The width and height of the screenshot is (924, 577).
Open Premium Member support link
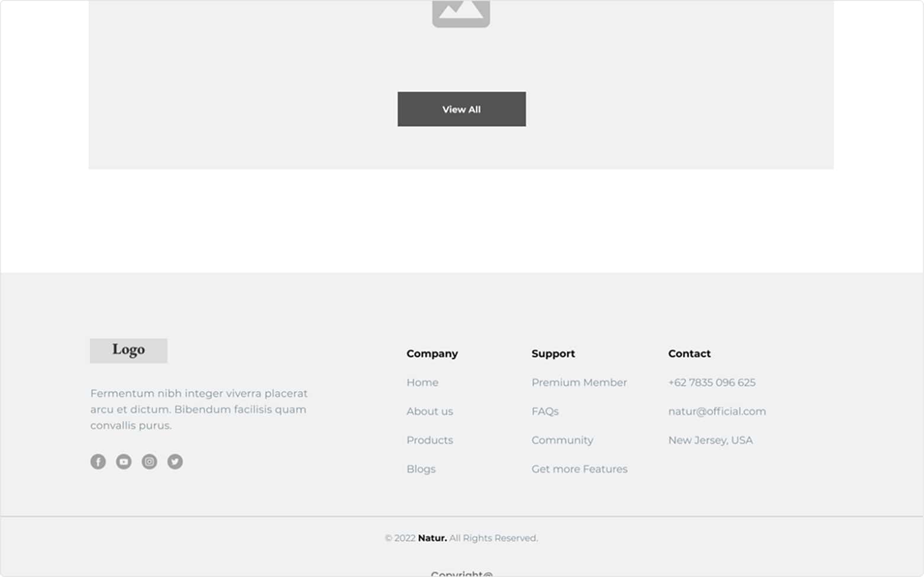[579, 382]
